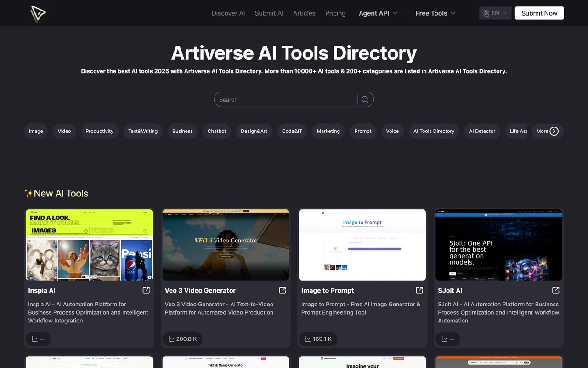Select the Prompt category chip
This screenshot has height=368, width=588.
[363, 131]
